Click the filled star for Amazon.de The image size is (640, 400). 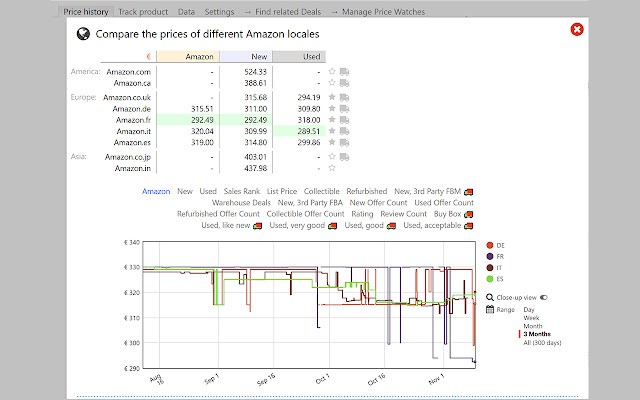pos(332,108)
